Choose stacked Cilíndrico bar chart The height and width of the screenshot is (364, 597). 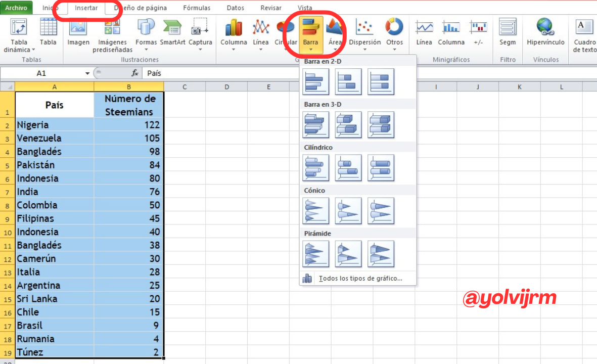(348, 167)
